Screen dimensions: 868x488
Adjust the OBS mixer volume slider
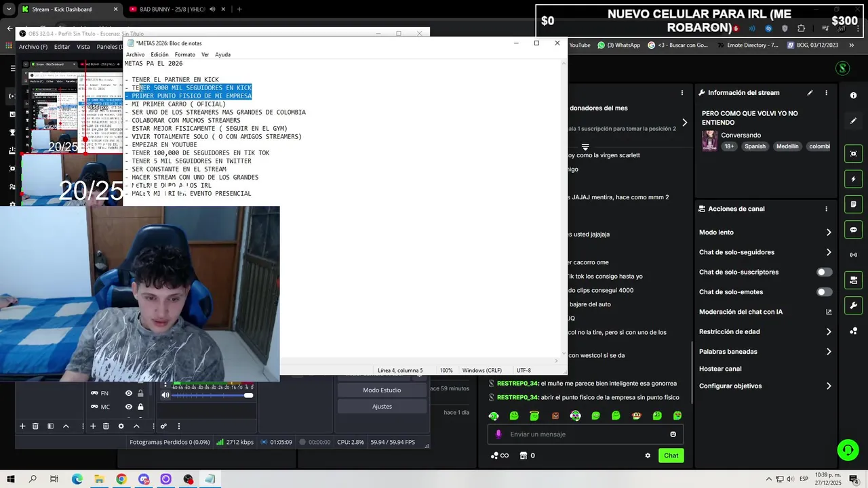click(248, 395)
